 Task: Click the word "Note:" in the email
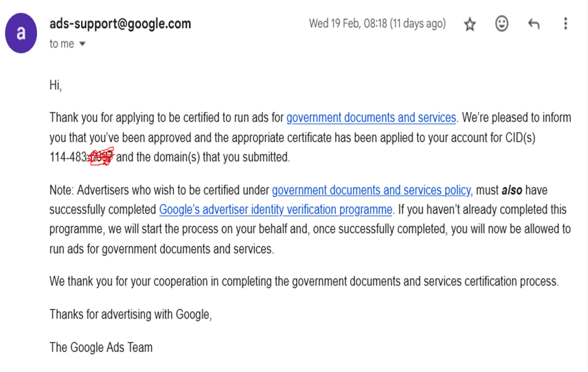[x=63, y=190]
